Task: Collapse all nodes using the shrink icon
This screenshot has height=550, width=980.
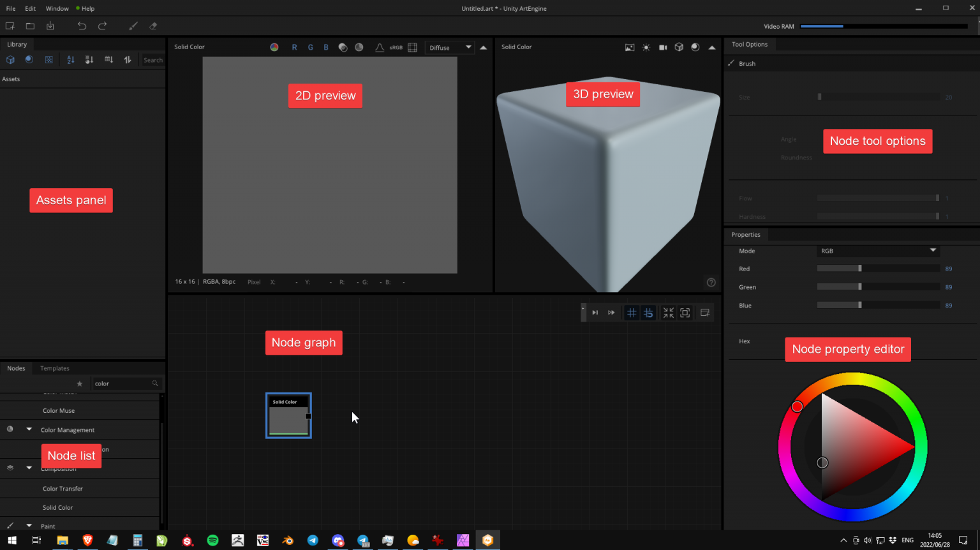Action: tap(668, 313)
